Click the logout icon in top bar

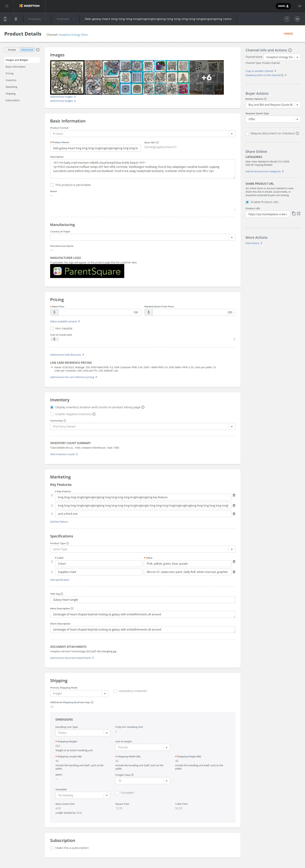(300, 6)
